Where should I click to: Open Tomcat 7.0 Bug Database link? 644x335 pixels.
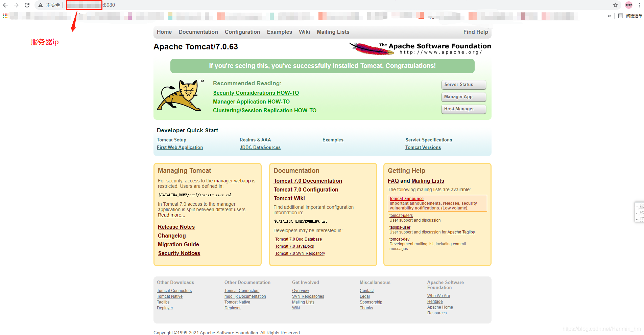(299, 239)
